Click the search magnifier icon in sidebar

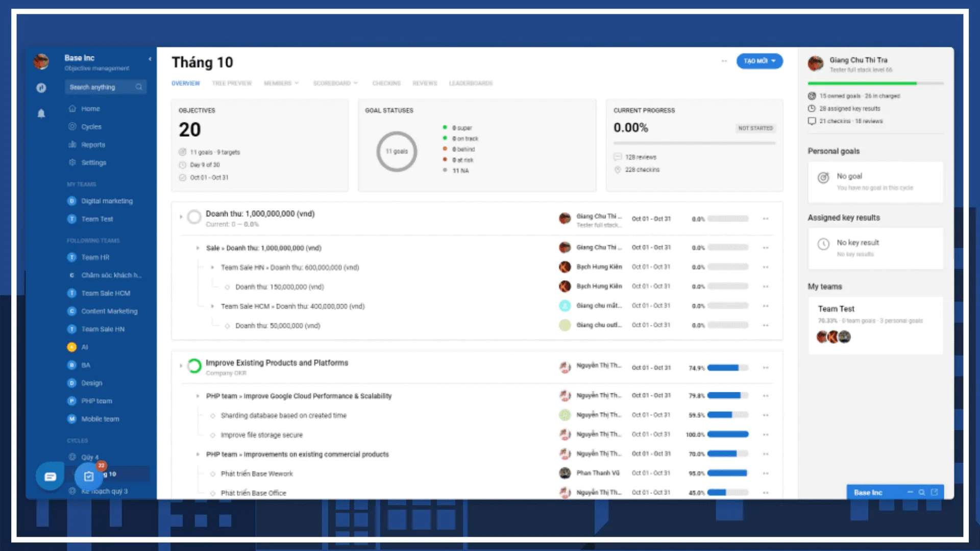[x=139, y=87]
